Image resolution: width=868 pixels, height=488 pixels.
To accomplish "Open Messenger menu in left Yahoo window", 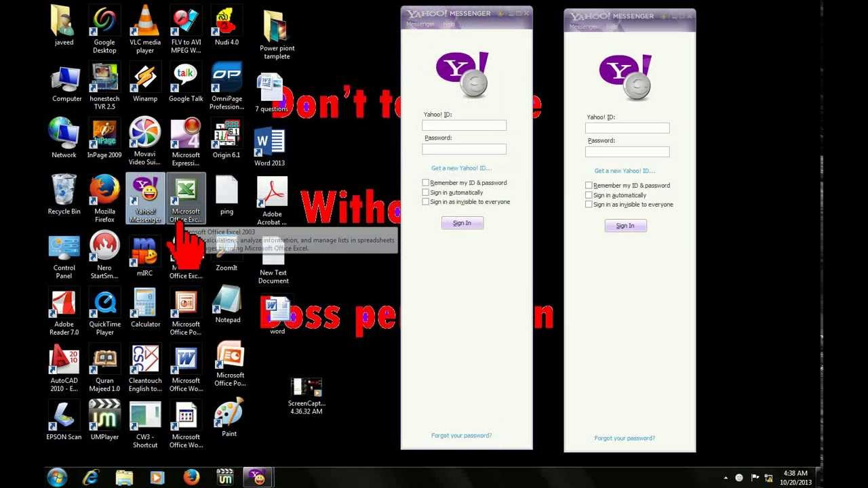I will [420, 24].
